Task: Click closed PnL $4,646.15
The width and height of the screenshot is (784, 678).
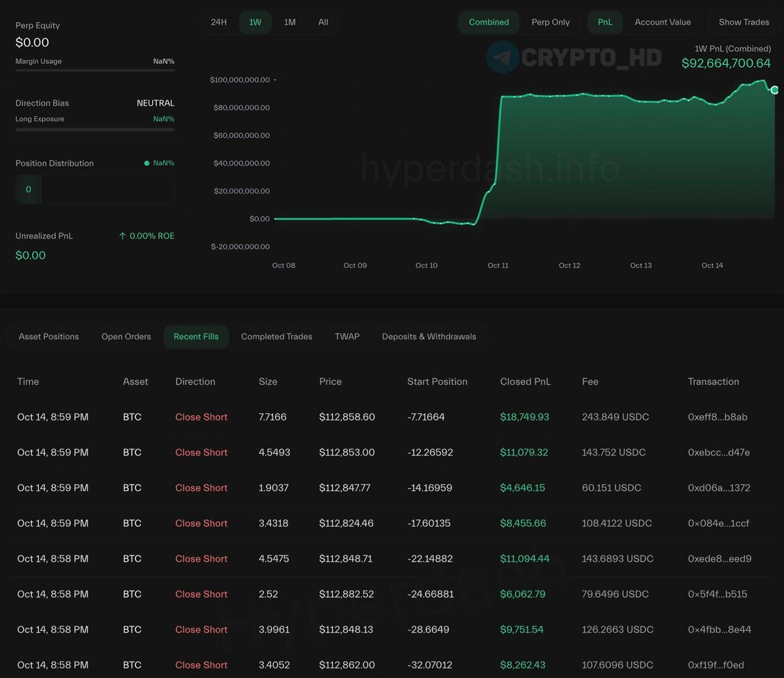Action: 523,488
